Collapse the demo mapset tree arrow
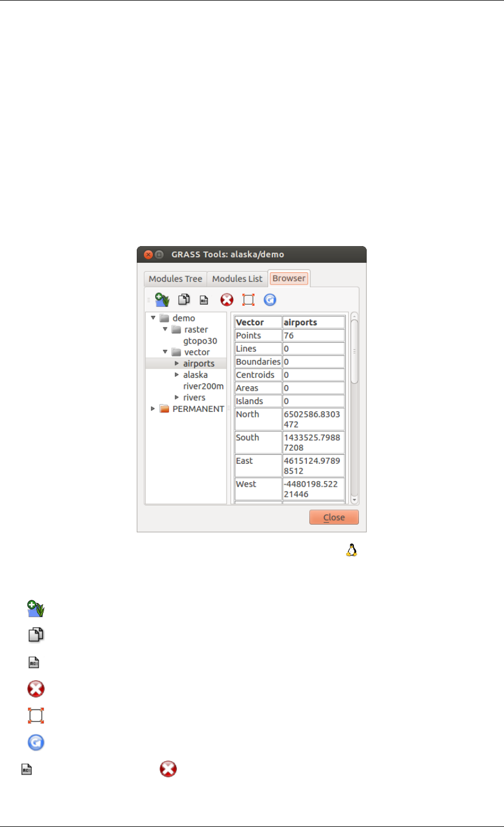Screen dimensions: 504x827 click(x=153, y=318)
